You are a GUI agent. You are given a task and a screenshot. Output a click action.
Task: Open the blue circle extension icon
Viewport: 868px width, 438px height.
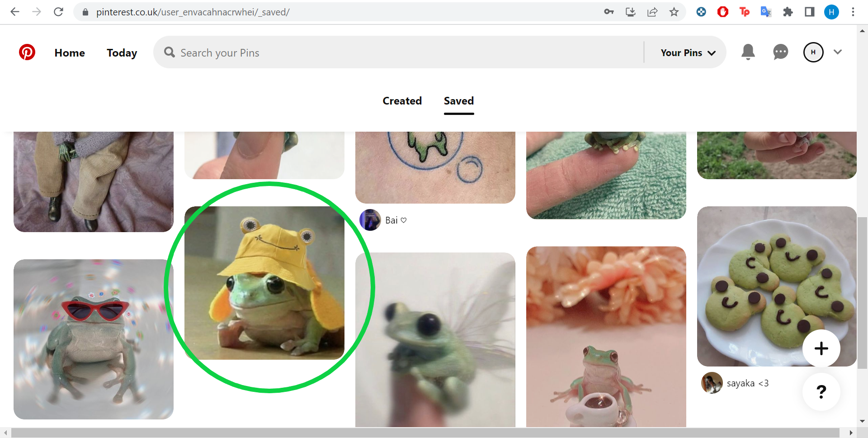point(701,12)
